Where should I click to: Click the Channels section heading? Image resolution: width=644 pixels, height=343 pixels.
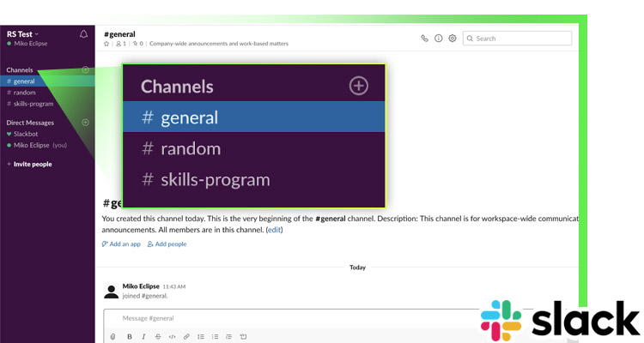pos(19,69)
